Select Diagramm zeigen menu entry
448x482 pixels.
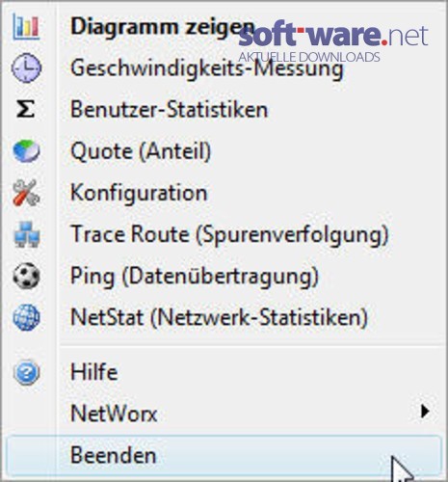[x=224, y=27]
